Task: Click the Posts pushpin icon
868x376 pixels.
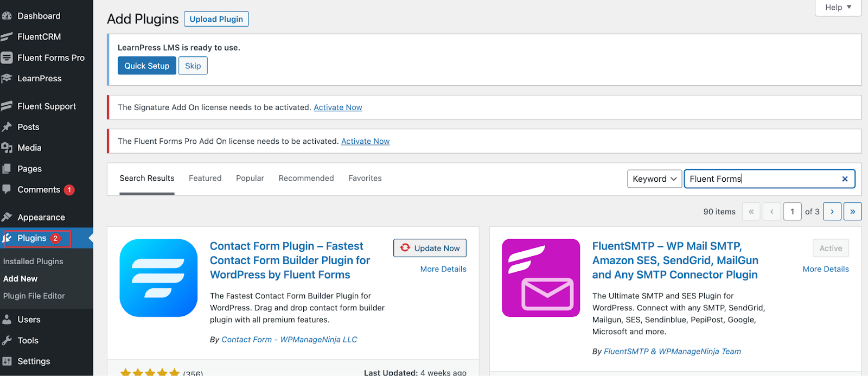Action: pyautogui.click(x=7, y=127)
